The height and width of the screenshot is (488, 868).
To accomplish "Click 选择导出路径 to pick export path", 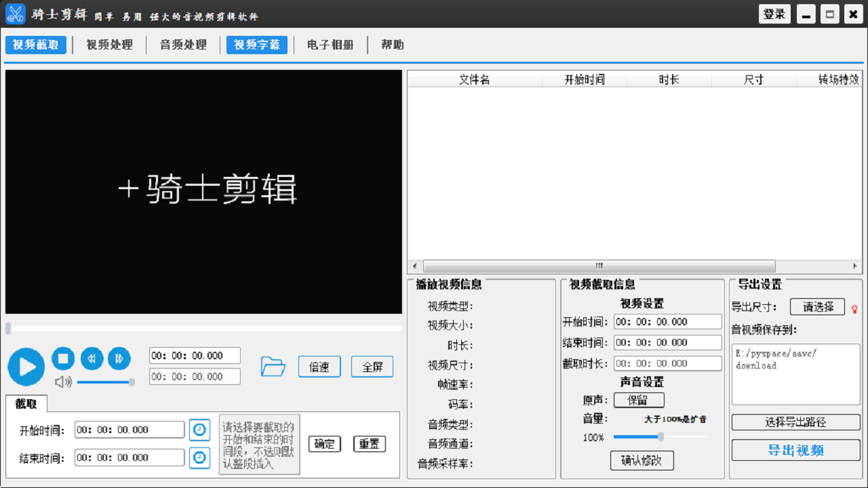I will [795, 422].
